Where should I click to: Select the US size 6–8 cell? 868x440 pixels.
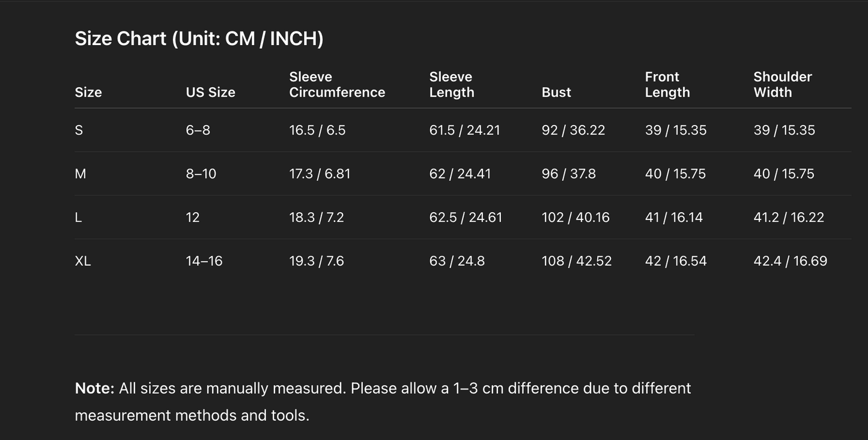(198, 130)
